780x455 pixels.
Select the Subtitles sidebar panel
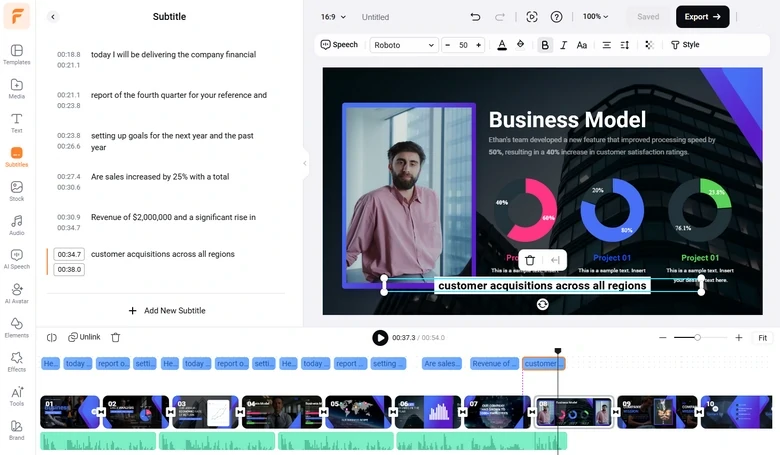pos(16,157)
